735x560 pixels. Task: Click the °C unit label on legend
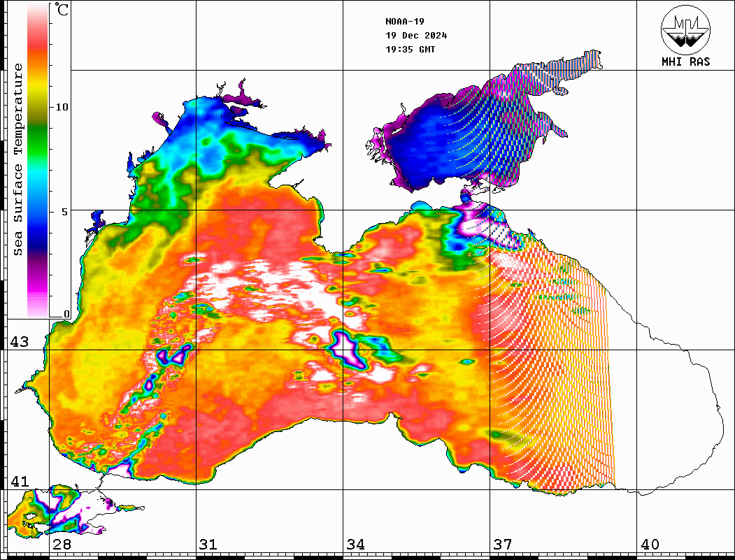point(61,9)
